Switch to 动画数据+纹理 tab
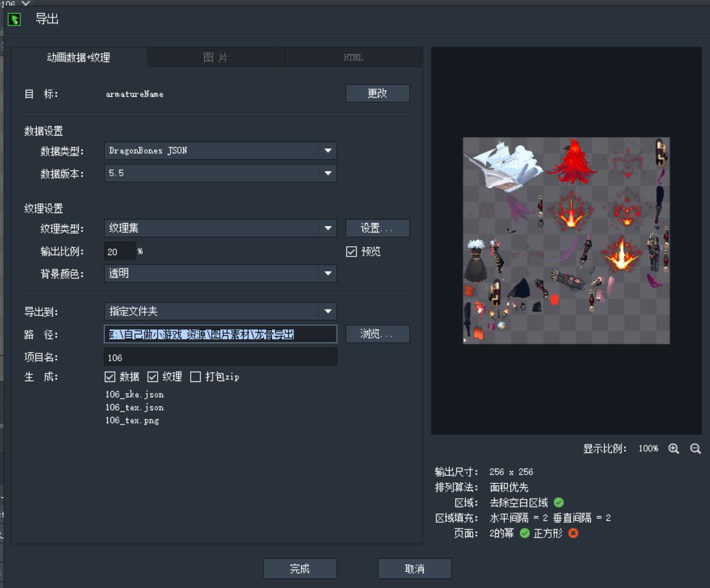This screenshot has width=710, height=588. pos(79,58)
